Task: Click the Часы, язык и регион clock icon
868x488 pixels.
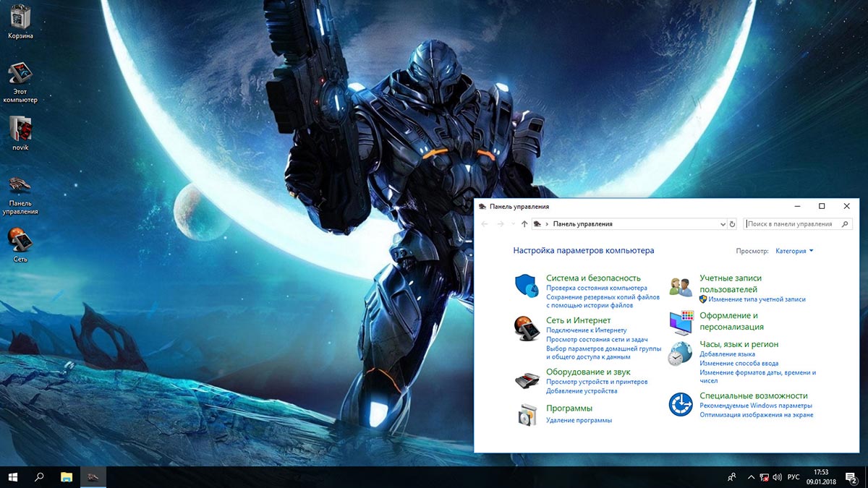Action: tap(680, 354)
